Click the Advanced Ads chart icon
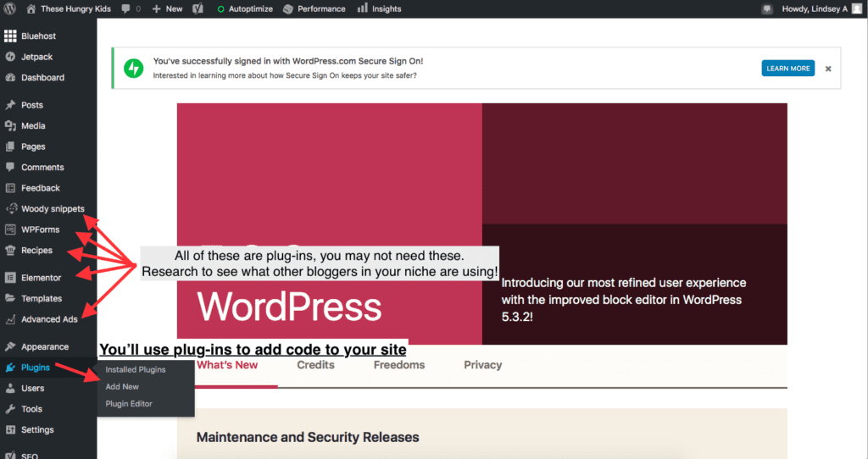Screen dimensions: 868x459 click(x=10, y=319)
